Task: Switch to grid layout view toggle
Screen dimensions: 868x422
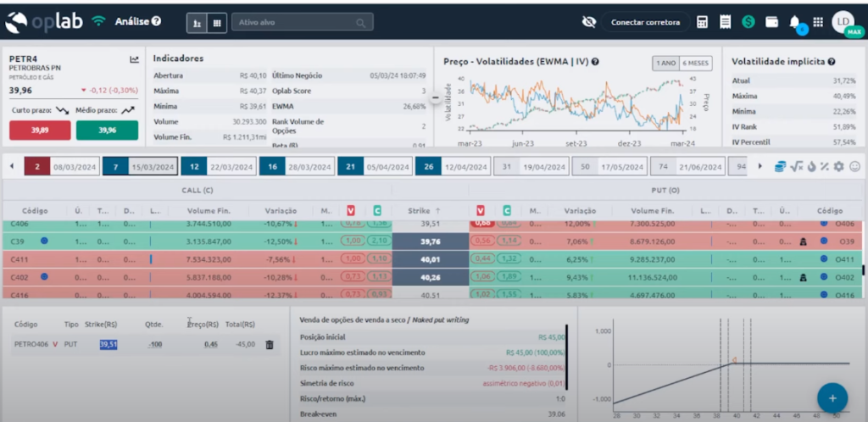Action: pyautogui.click(x=218, y=23)
